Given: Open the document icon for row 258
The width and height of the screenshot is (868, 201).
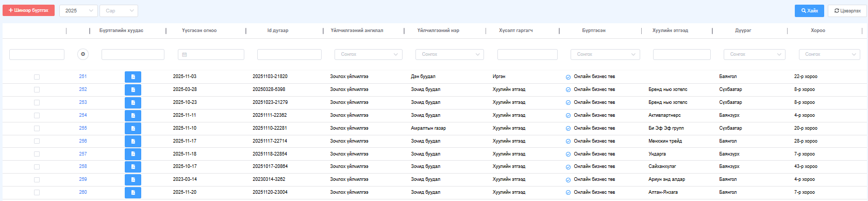Looking at the screenshot, I should click(133, 167).
